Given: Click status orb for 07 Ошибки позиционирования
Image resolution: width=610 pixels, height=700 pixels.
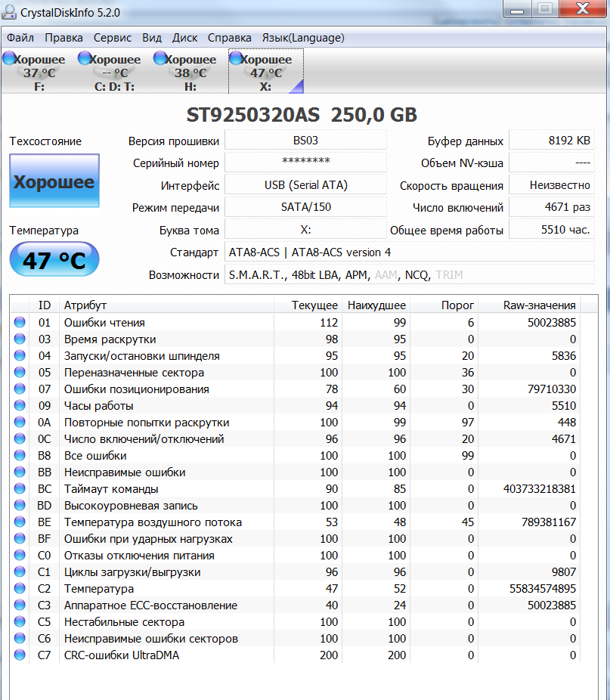Looking at the screenshot, I should tap(20, 389).
